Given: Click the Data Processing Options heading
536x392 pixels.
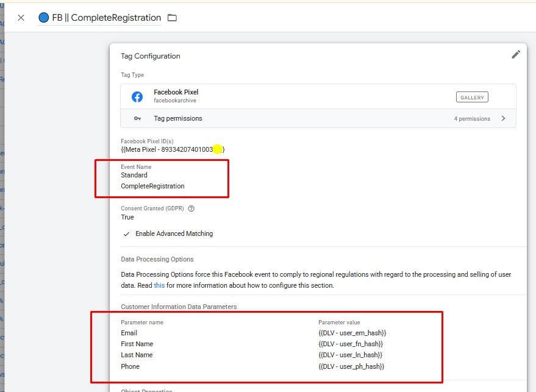Looking at the screenshot, I should [x=157, y=259].
